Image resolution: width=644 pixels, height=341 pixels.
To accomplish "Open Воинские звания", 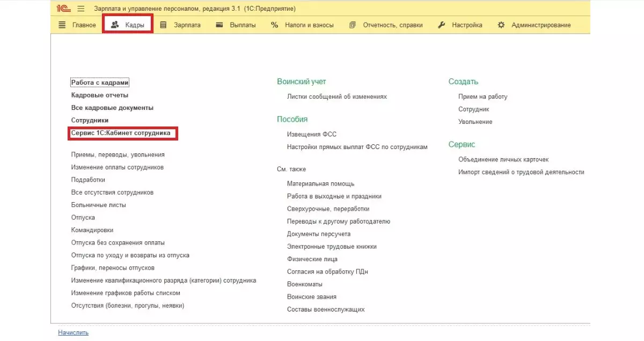I will point(312,297).
